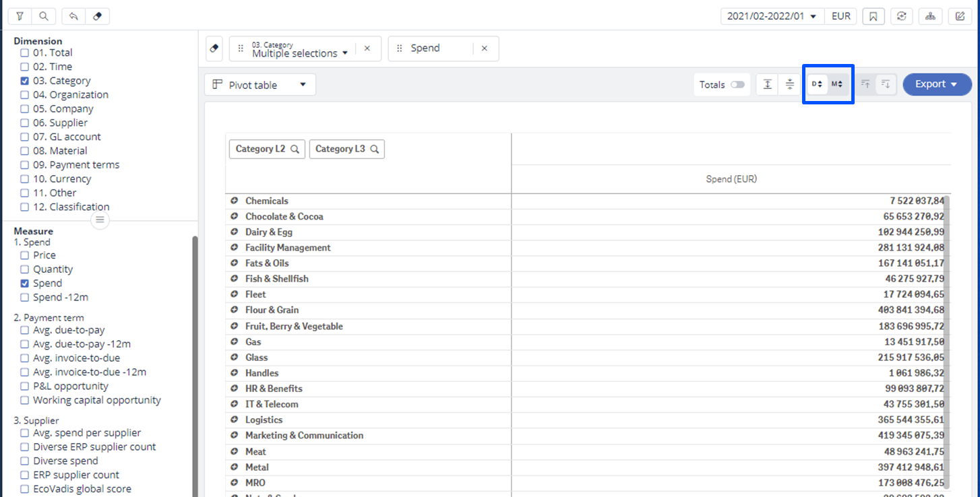Open the 2021/02-2022/01 date range dropdown

point(772,16)
